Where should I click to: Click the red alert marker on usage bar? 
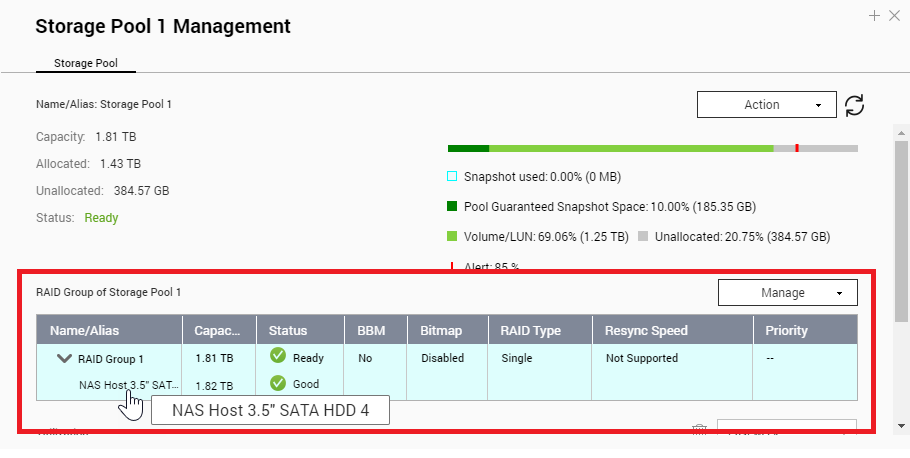click(797, 148)
